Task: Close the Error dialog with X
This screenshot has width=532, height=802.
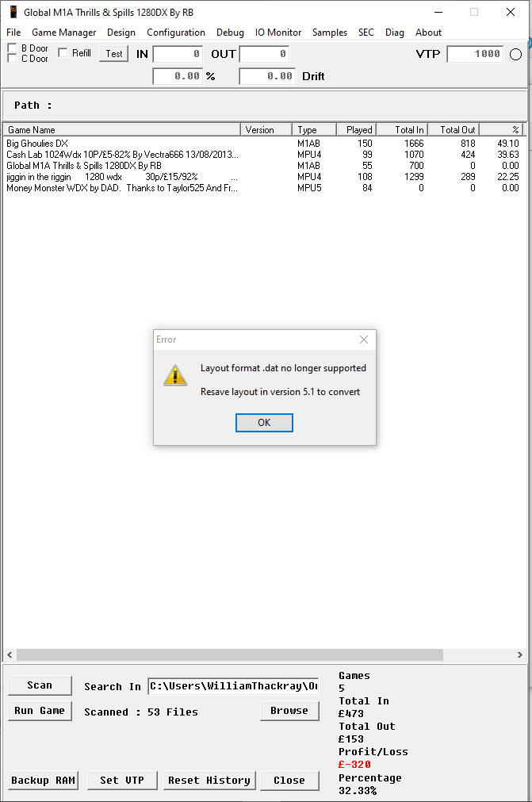Action: pyautogui.click(x=363, y=340)
